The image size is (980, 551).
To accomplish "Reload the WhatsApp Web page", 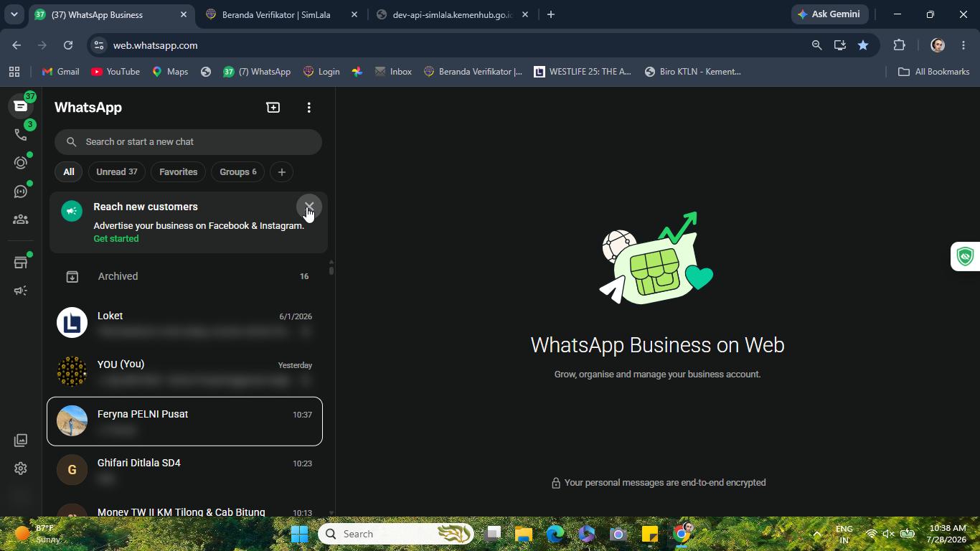I will [68, 45].
